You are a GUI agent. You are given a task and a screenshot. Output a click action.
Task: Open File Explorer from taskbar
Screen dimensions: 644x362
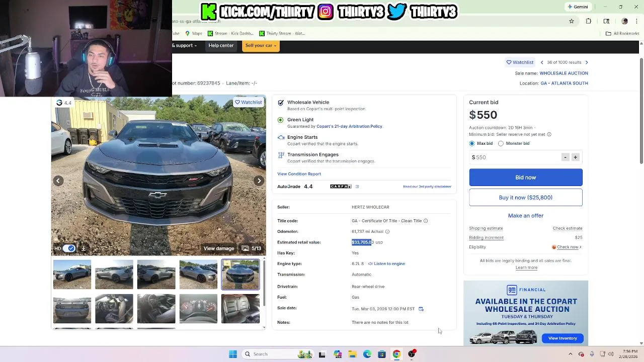352,354
